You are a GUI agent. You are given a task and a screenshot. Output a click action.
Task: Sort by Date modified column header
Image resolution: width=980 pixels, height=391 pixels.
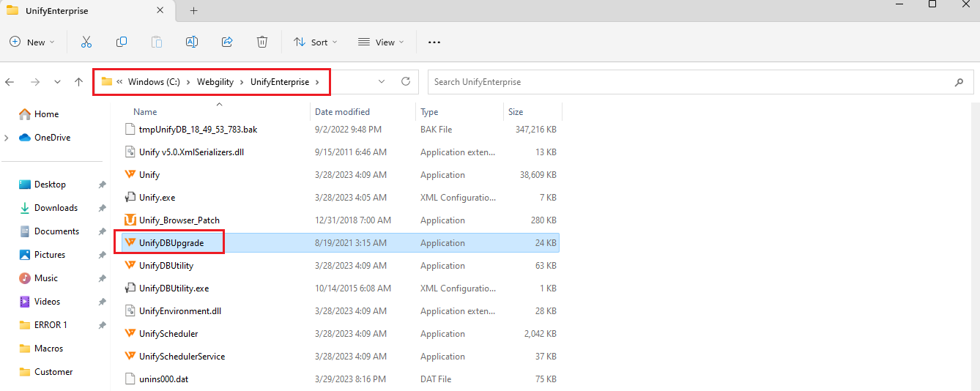pyautogui.click(x=342, y=112)
